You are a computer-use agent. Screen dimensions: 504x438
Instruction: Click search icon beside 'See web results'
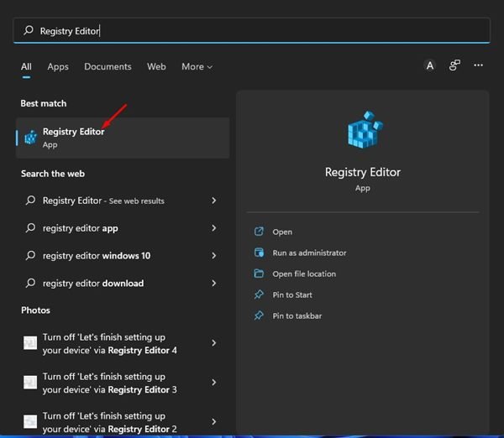(30, 201)
